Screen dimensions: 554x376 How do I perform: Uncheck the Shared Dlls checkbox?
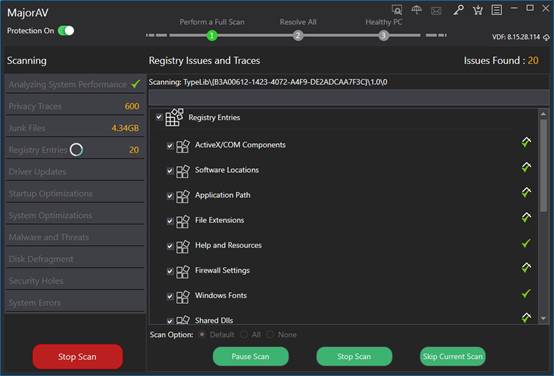170,321
